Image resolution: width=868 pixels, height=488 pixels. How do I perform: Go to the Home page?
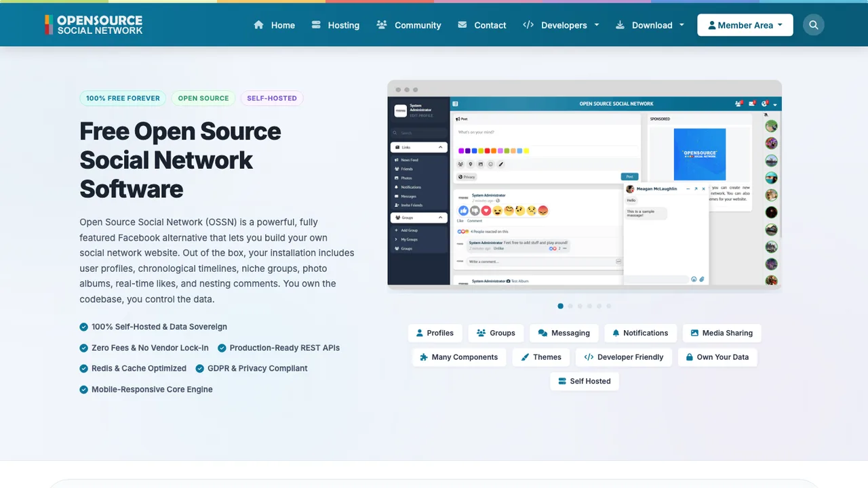[x=274, y=25]
